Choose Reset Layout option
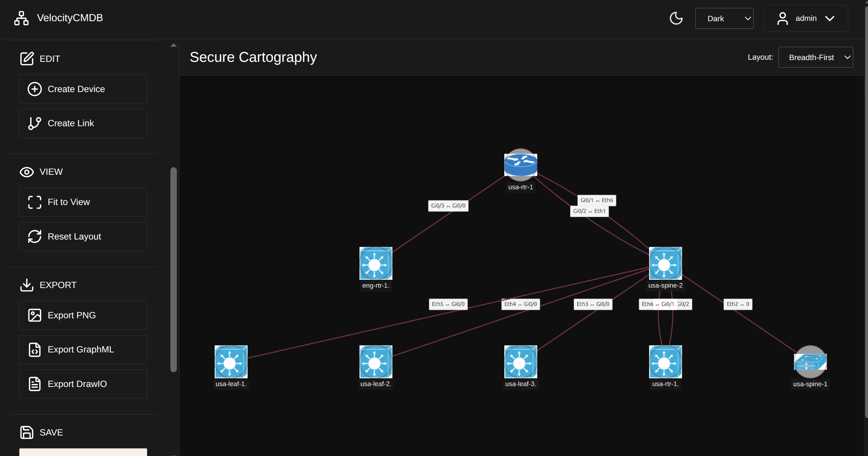This screenshot has width=868, height=456. (x=83, y=237)
